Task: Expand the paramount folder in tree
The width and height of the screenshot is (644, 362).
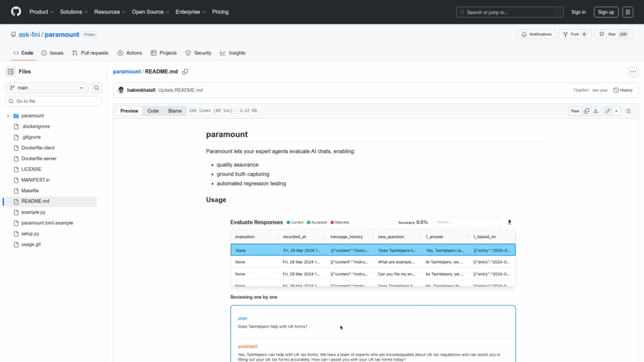Action: coord(8,116)
